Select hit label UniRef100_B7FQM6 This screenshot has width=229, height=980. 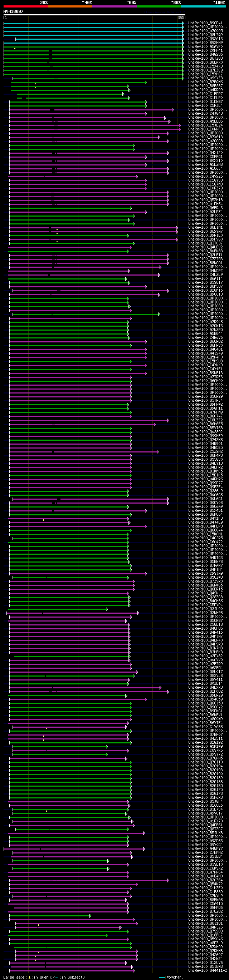point(205,82)
